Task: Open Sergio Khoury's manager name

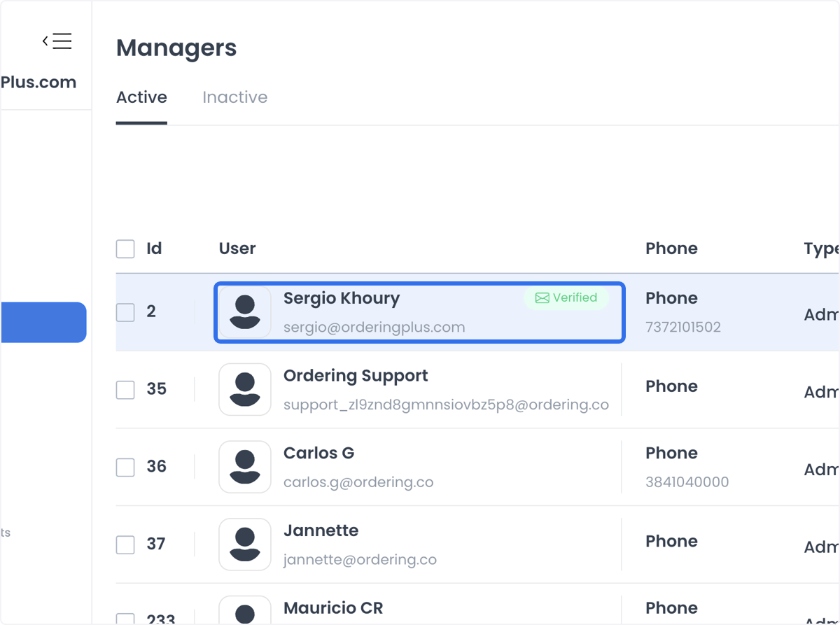Action: [x=342, y=298]
